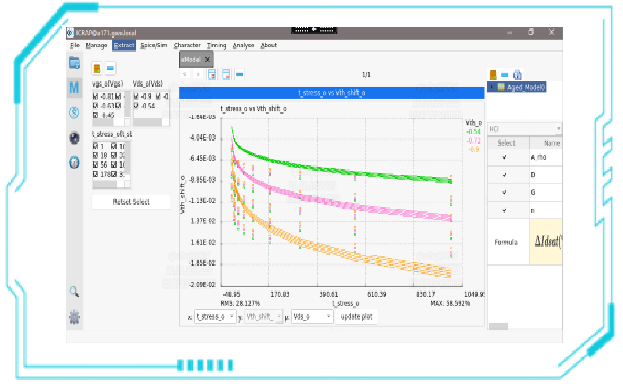623x384 pixels.
Task: Click the blue minus icon in plot toolbar
Action: point(240,74)
